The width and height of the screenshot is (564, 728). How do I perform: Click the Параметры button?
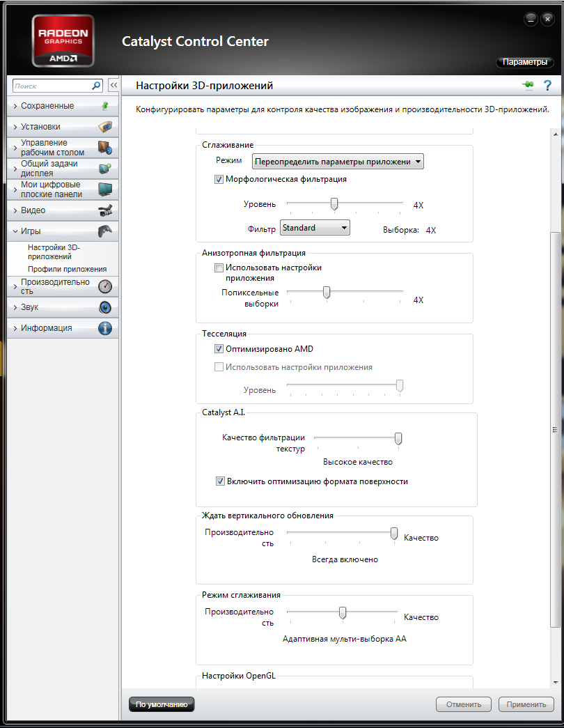pos(525,62)
